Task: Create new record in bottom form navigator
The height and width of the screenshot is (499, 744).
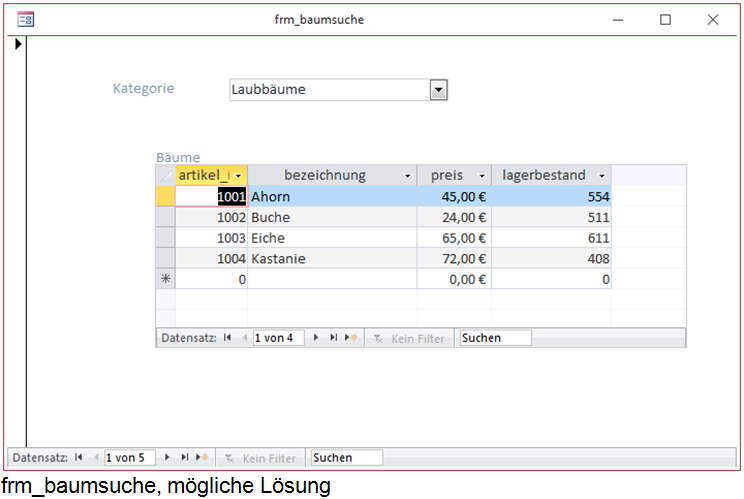Action: [201, 457]
